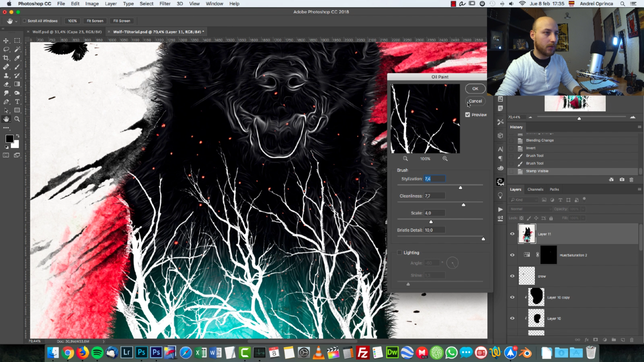644x362 pixels.
Task: Toggle Scroll All Windows checkbox
Action: [x=24, y=21]
